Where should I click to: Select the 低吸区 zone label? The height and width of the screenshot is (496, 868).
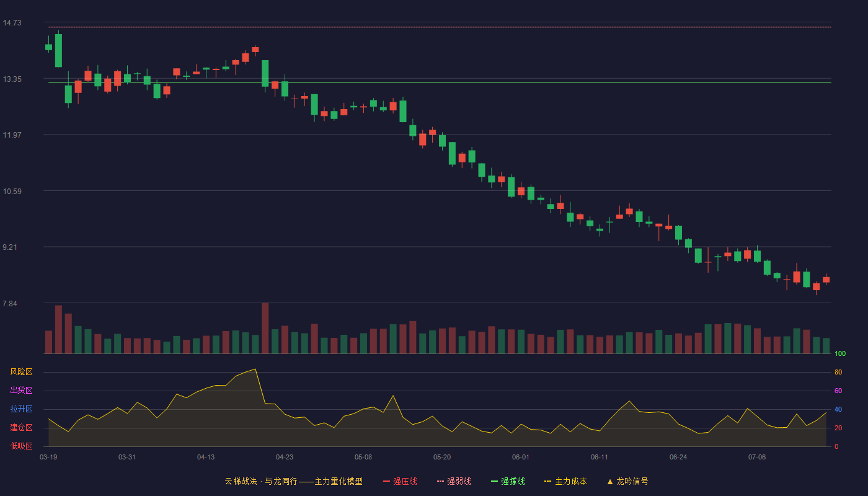coord(22,446)
